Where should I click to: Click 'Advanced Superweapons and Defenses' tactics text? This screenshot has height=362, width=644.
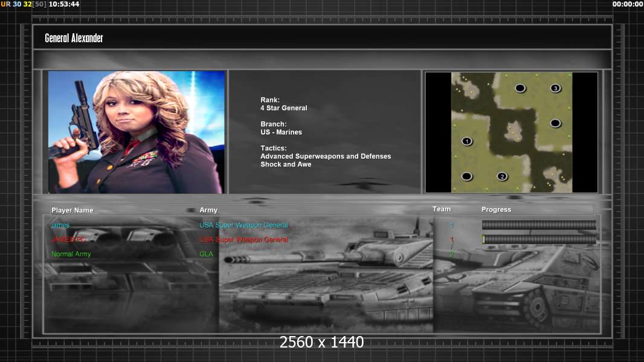pos(326,156)
